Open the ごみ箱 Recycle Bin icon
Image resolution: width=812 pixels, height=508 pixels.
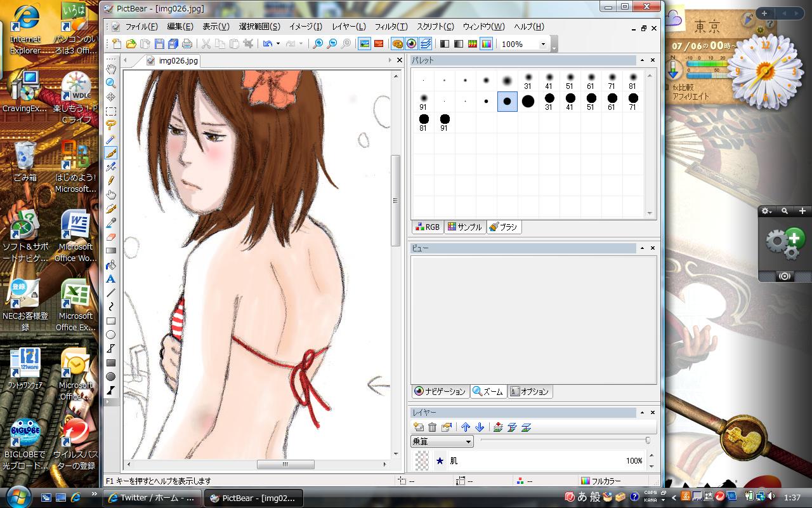pos(25,162)
